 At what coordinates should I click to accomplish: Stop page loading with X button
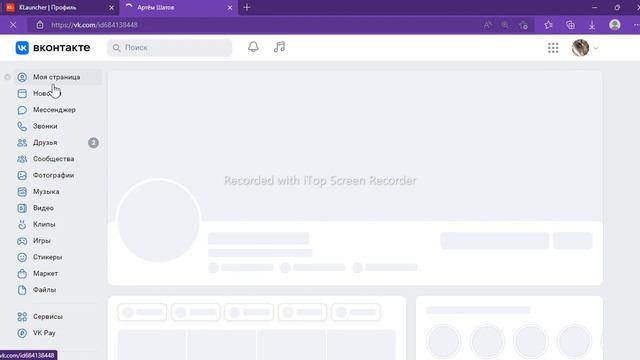pos(13,25)
